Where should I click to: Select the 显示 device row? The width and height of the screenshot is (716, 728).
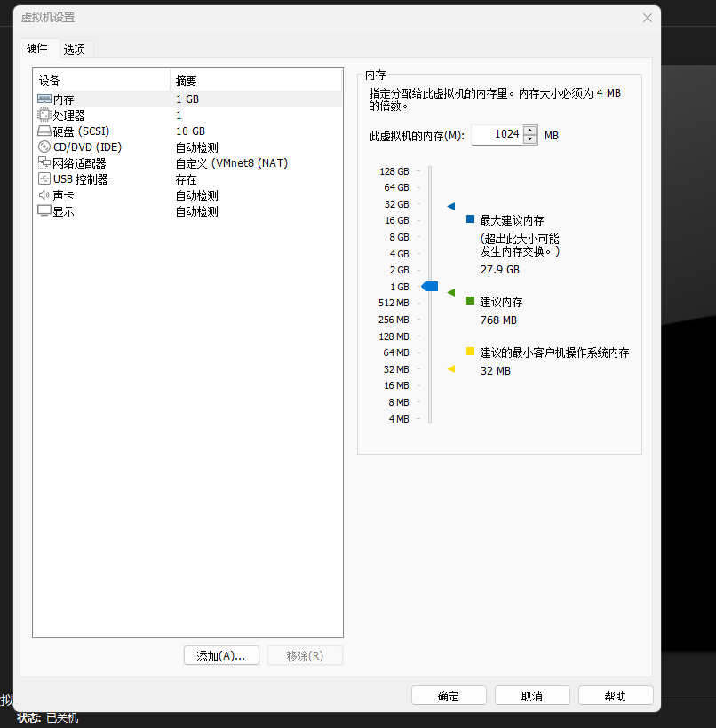(187, 211)
